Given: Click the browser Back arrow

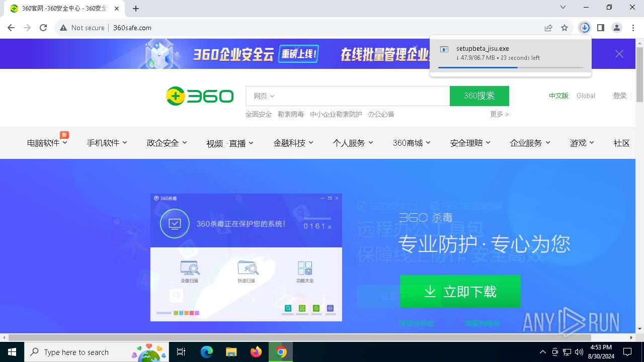Looking at the screenshot, I should click(11, 28).
